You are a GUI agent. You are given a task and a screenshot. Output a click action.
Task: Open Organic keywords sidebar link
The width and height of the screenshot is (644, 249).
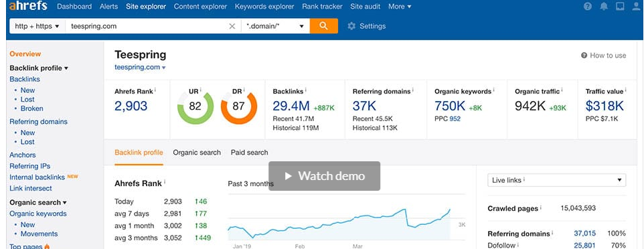click(37, 214)
